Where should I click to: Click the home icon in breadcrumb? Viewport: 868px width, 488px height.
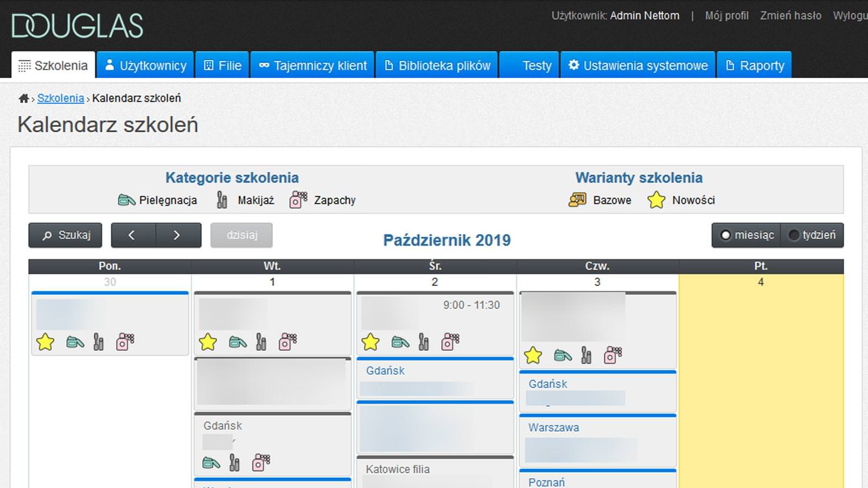pyautogui.click(x=23, y=98)
